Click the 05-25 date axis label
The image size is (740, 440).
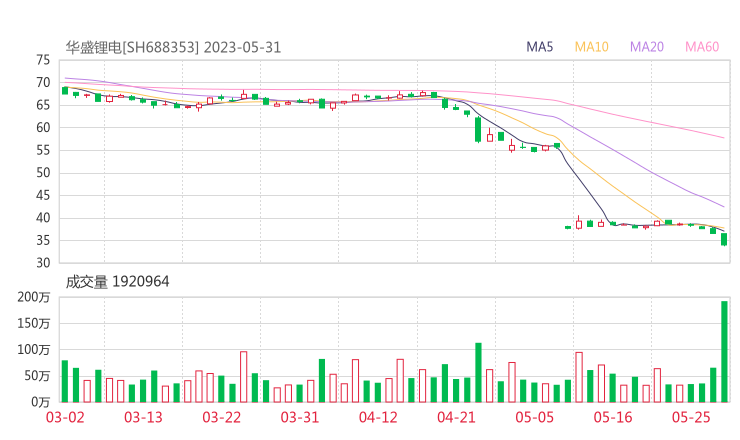coord(691,417)
